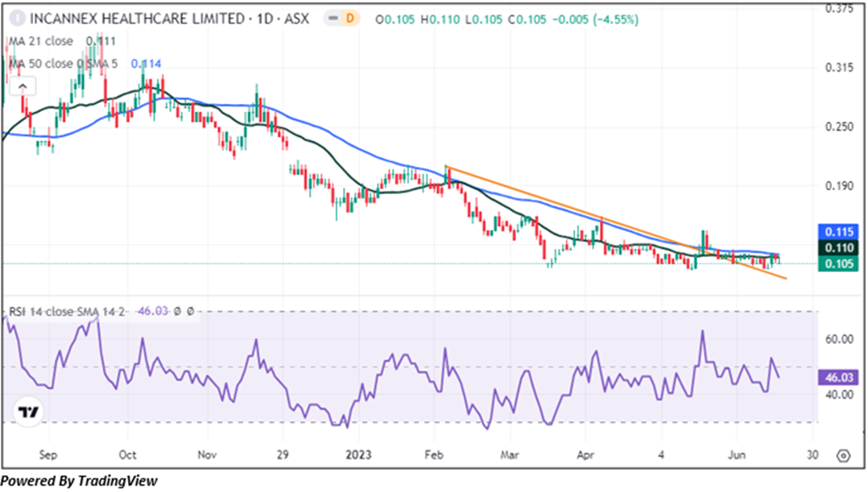Click the Apr date axis label

tap(585, 456)
